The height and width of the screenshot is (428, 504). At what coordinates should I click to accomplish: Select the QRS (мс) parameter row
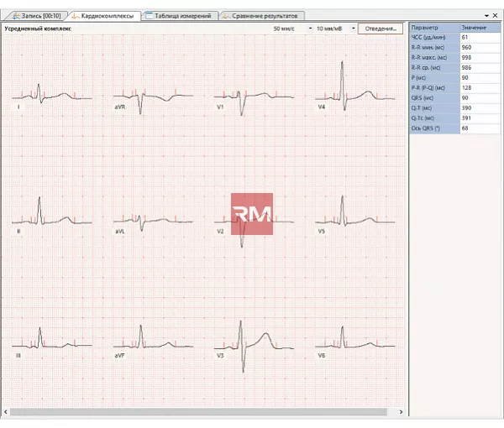click(454, 98)
